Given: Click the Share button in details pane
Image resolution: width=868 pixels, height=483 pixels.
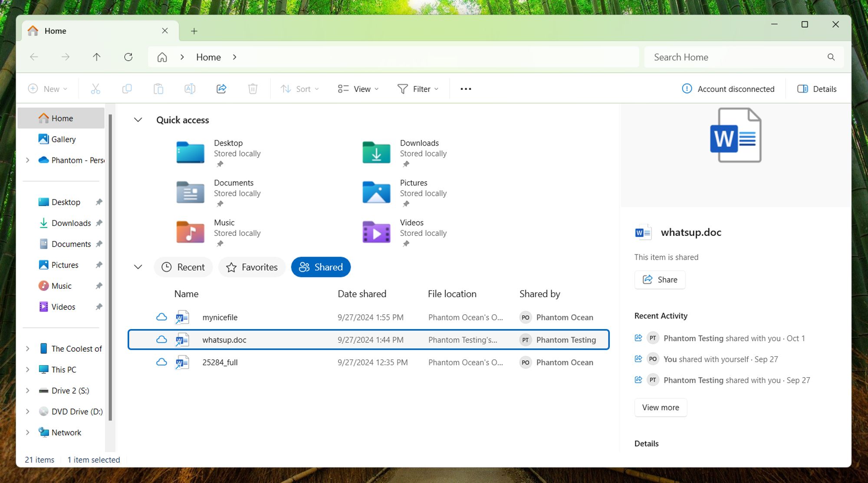Looking at the screenshot, I should (x=660, y=280).
